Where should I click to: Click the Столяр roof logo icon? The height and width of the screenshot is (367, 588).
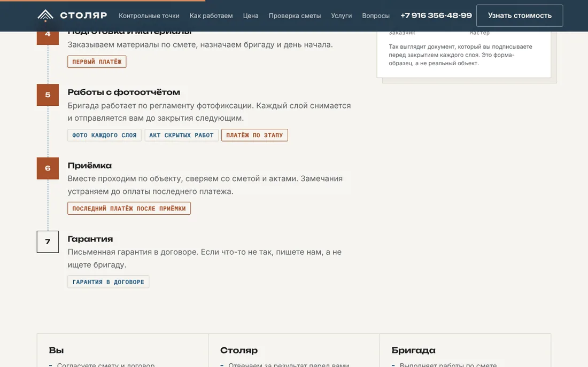[x=45, y=15]
